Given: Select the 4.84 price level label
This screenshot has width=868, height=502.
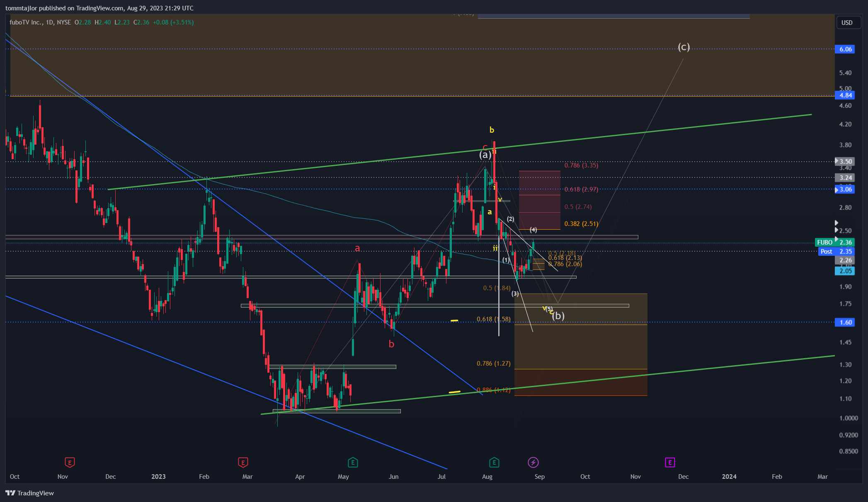Looking at the screenshot, I should 845,95.
